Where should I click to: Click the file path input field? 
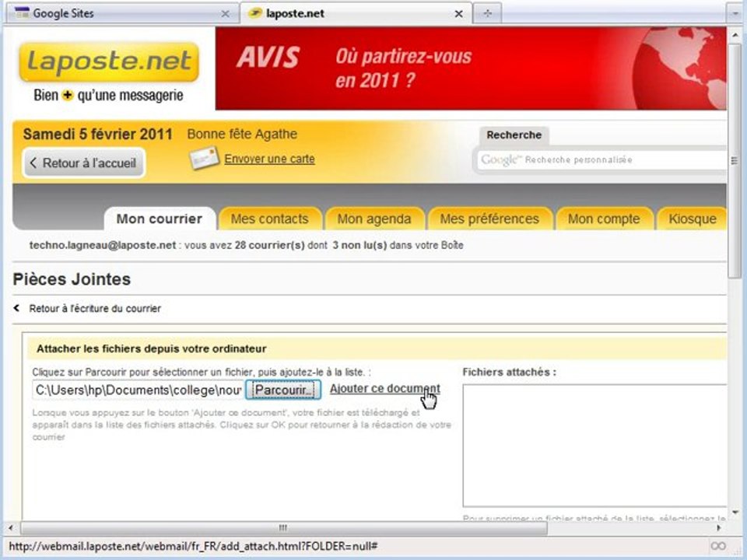(139, 390)
